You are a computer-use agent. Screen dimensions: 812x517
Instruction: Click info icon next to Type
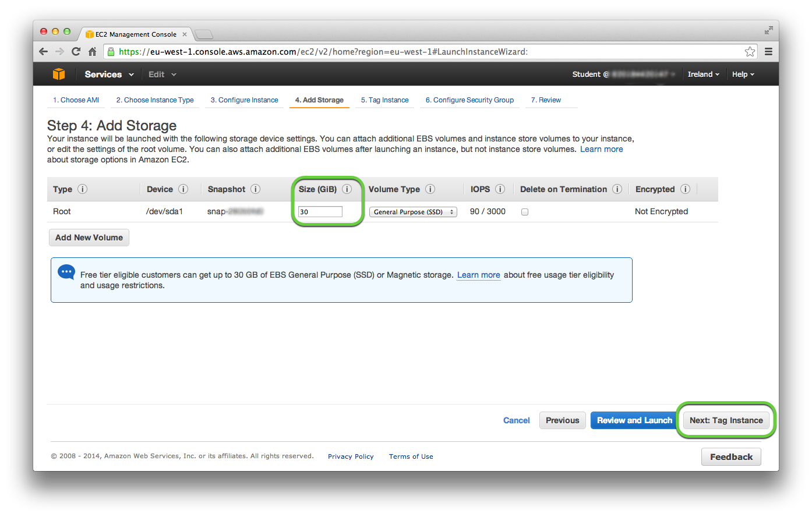[83, 189]
